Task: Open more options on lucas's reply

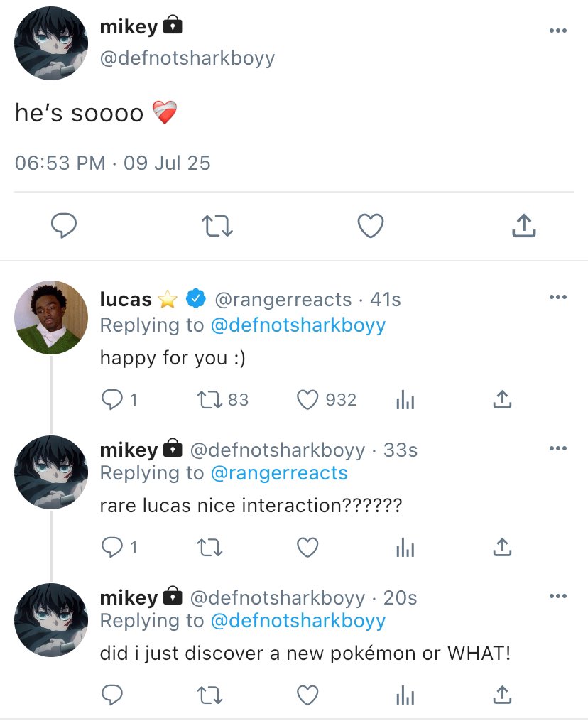Action: 558,297
